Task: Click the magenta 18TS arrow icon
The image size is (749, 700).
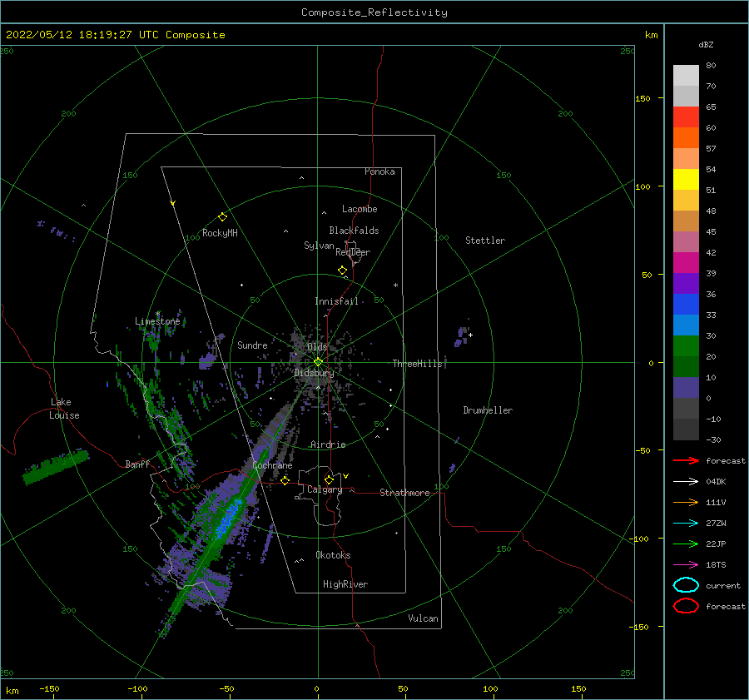Action: point(686,564)
